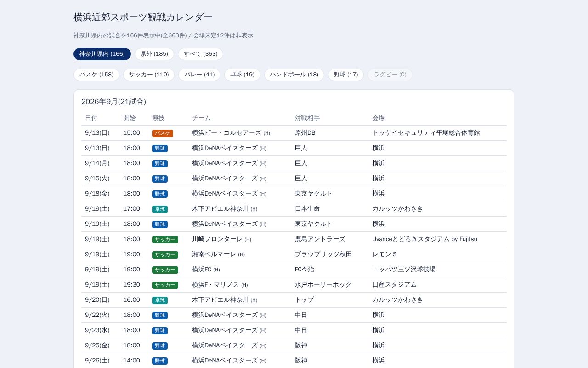Click サッカー badge for 横浜F・マリノス
This screenshot has width=588, height=368.
coord(165,285)
